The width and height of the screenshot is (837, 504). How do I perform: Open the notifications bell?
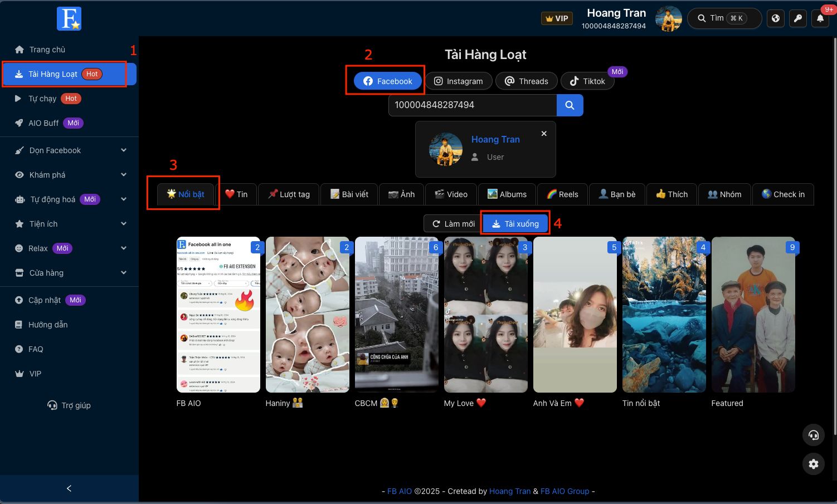tap(820, 18)
